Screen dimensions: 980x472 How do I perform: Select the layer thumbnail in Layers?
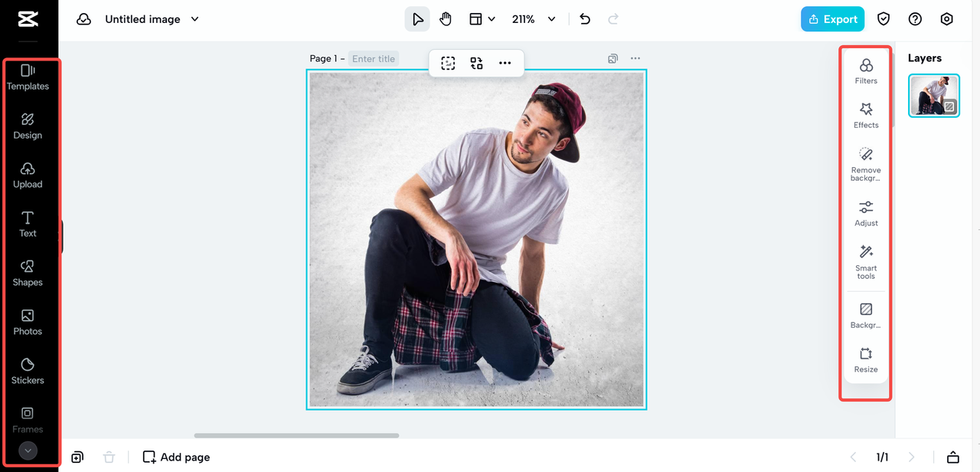934,96
